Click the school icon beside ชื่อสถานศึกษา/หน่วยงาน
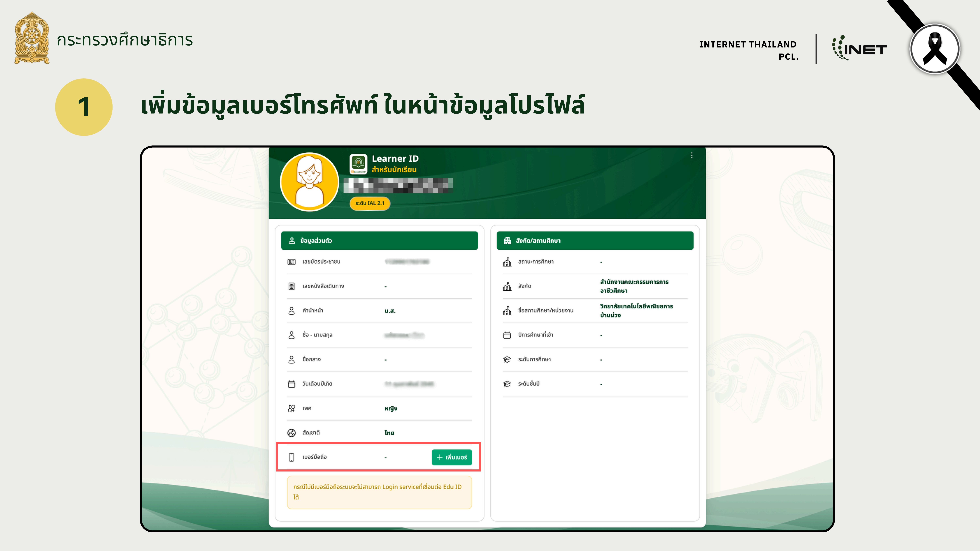This screenshot has width=980, height=551. [x=507, y=311]
